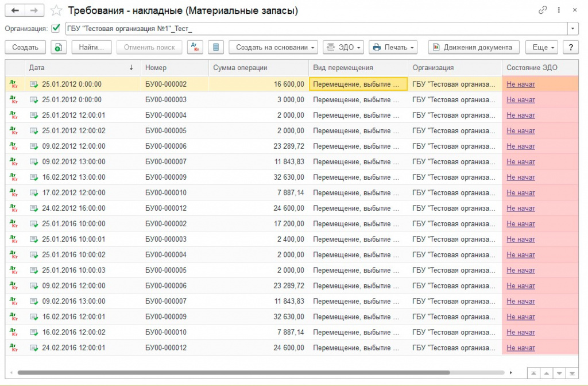Click the horizontal scrollbar of the table
The image size is (588, 386).
click(x=230, y=373)
